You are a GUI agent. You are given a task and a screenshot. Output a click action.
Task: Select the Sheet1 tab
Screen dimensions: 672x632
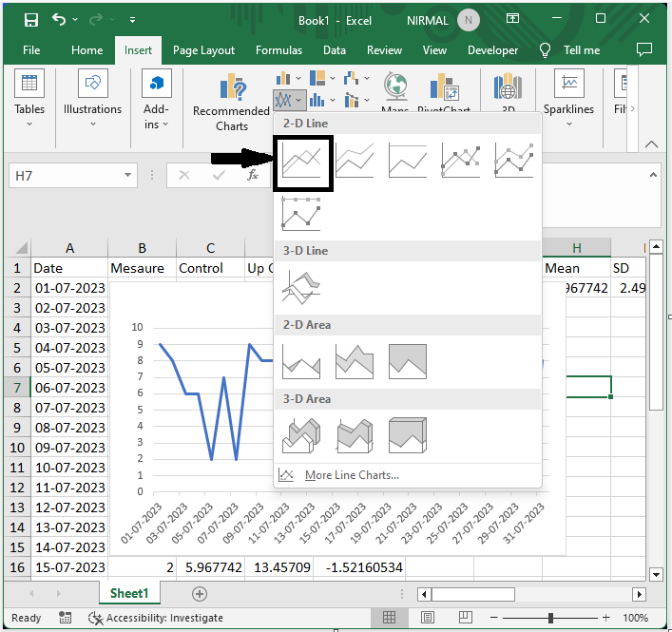[x=129, y=593]
